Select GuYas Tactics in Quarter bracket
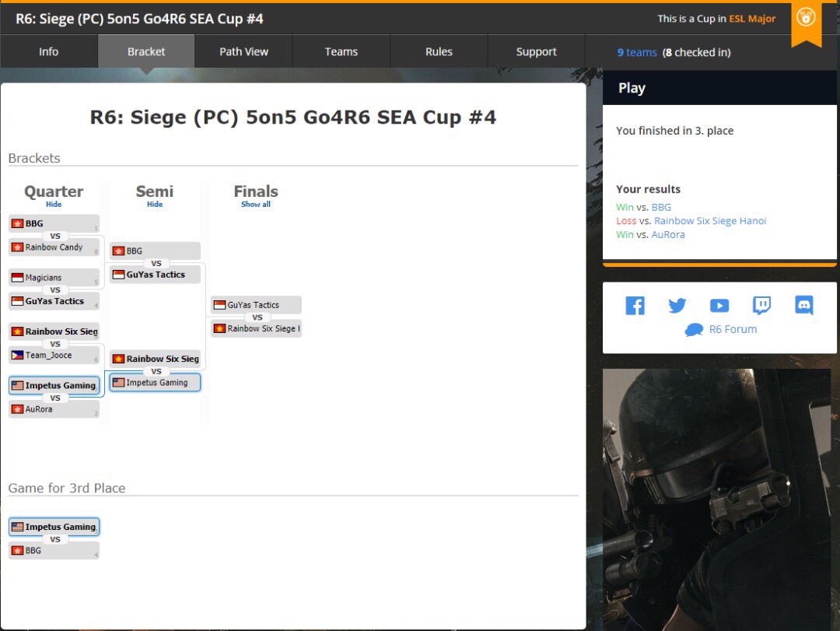The image size is (840, 631). 54,301
